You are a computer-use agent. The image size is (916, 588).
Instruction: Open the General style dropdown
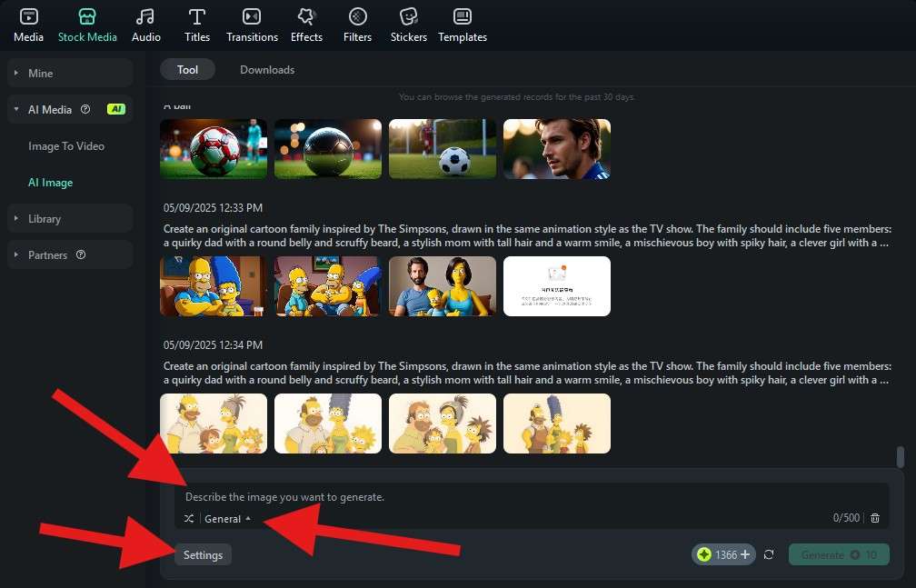[x=227, y=518]
